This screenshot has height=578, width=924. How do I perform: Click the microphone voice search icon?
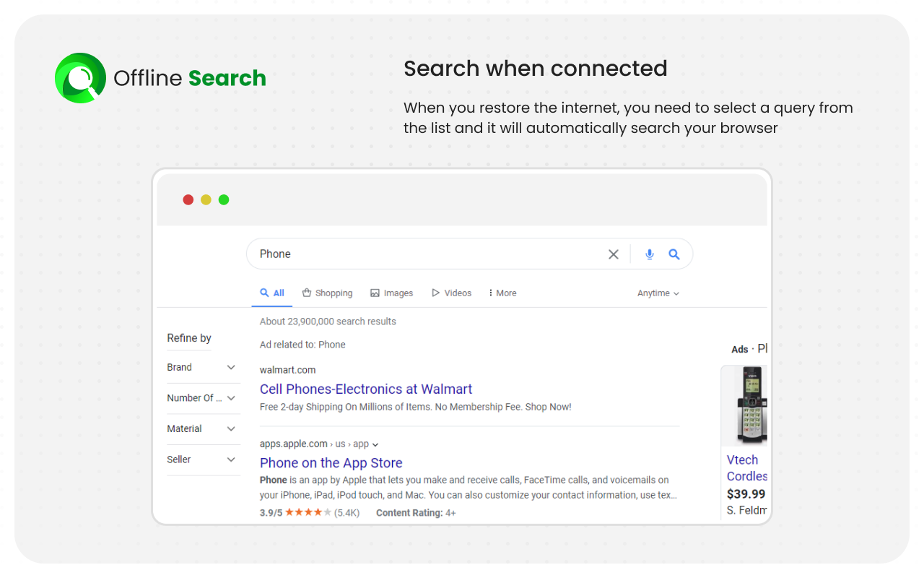click(x=650, y=254)
